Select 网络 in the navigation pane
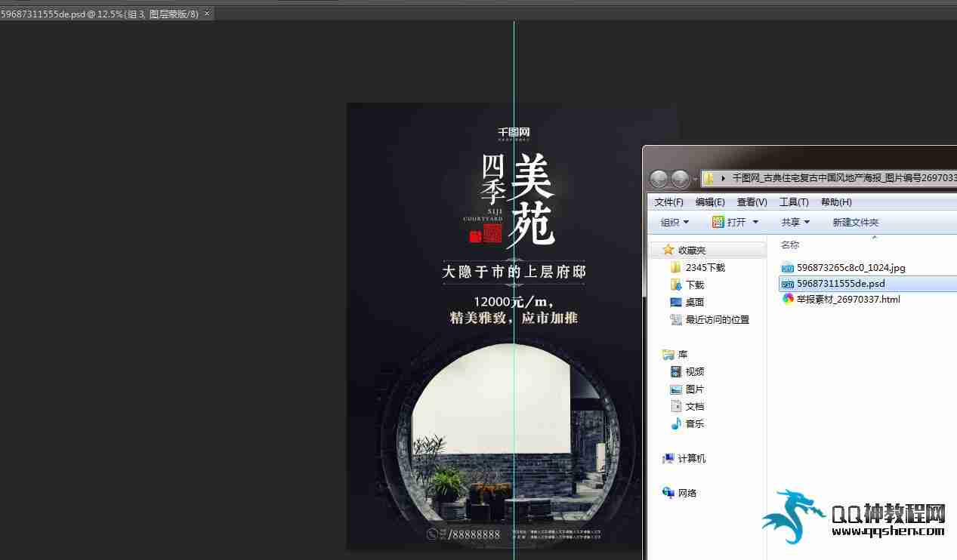 click(x=687, y=493)
